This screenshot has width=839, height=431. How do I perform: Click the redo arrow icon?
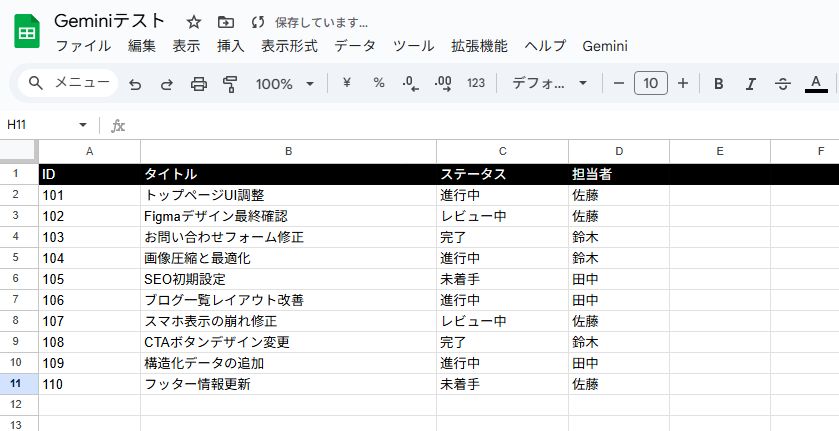[x=166, y=84]
